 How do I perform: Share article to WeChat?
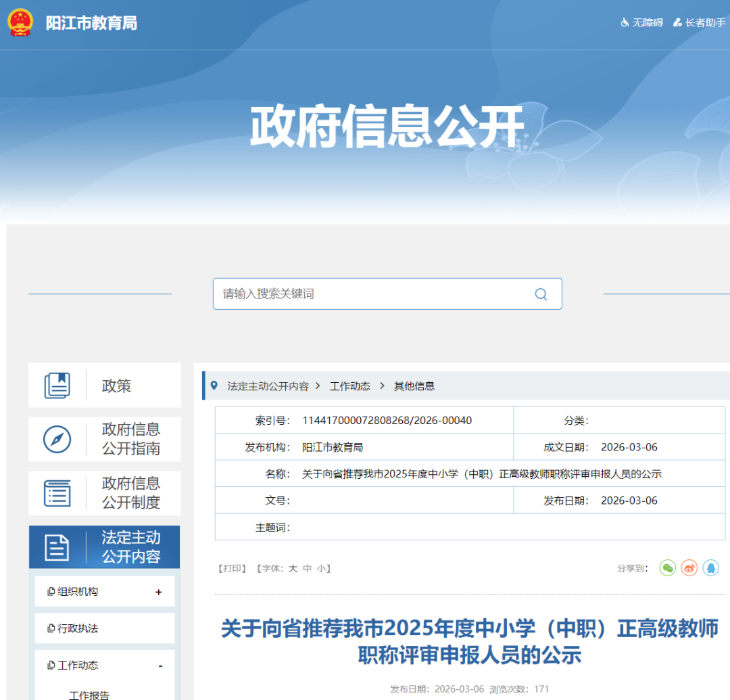click(x=668, y=568)
